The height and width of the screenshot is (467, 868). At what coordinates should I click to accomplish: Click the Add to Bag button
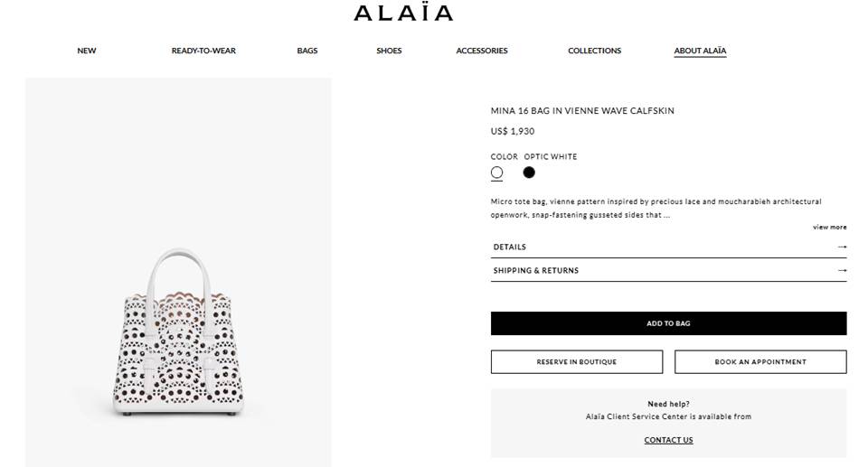point(668,323)
